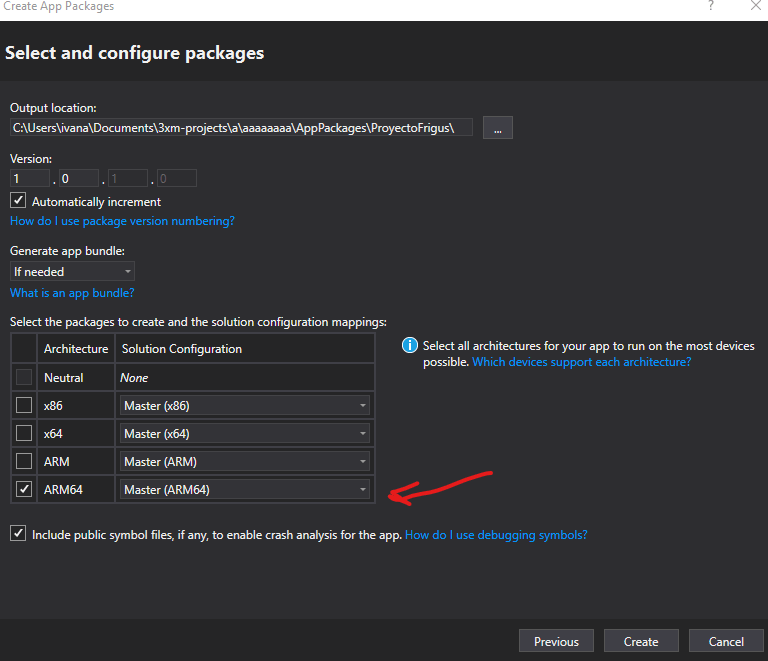Image resolution: width=768 pixels, height=661 pixels.
Task: Click the blue info icon beside architectures tip
Action: (409, 346)
